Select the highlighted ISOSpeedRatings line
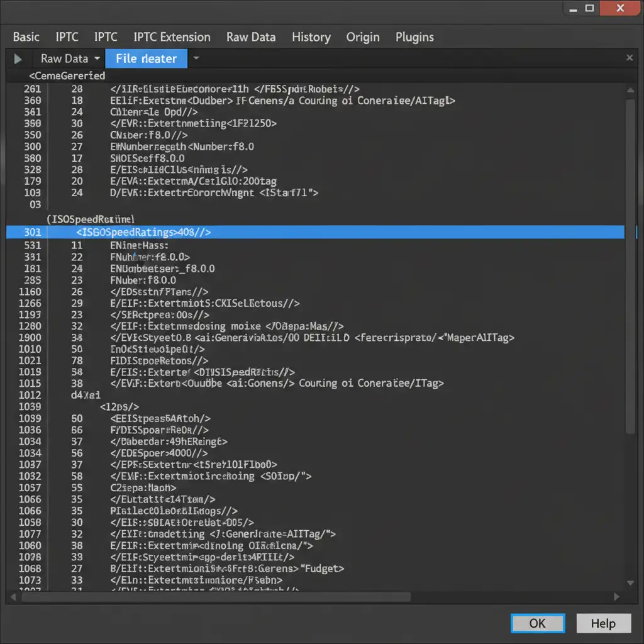 pyautogui.click(x=314, y=232)
